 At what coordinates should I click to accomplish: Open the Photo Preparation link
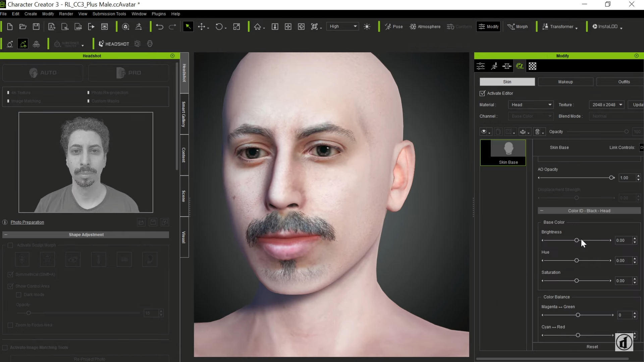click(28, 222)
